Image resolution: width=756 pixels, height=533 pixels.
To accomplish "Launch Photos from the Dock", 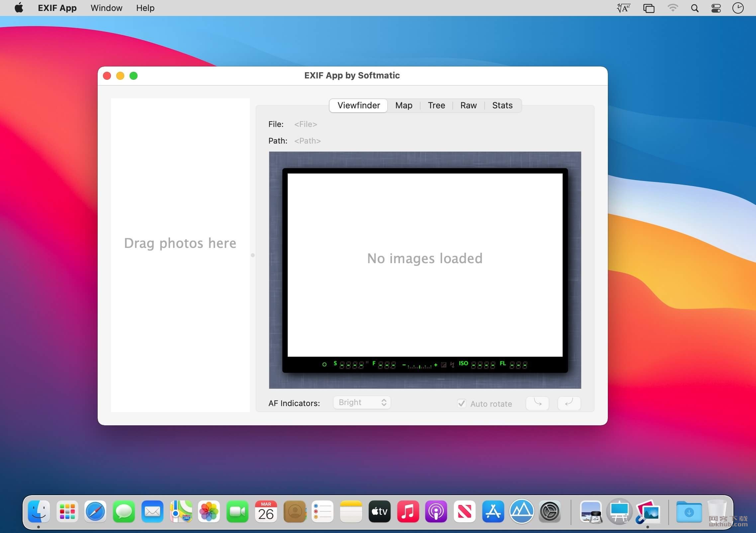I will click(209, 511).
